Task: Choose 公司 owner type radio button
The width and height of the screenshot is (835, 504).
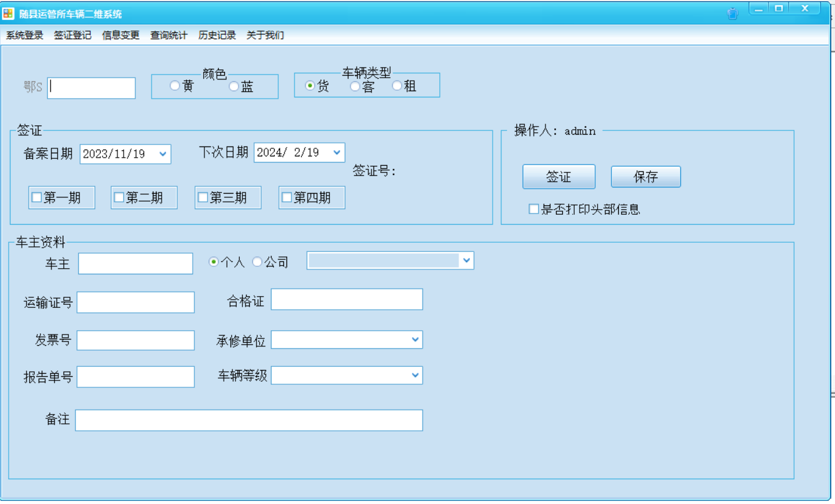Action: [x=257, y=262]
